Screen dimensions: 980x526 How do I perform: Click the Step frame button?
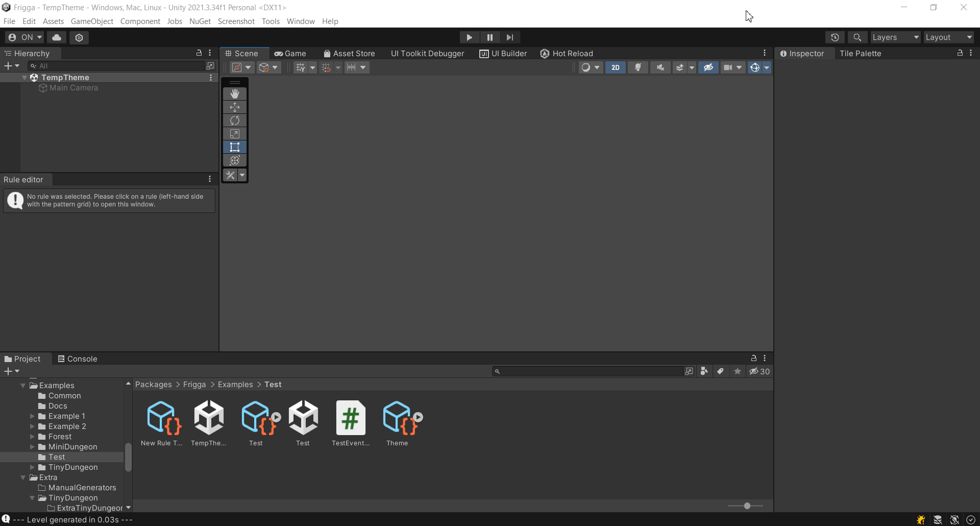coord(510,37)
